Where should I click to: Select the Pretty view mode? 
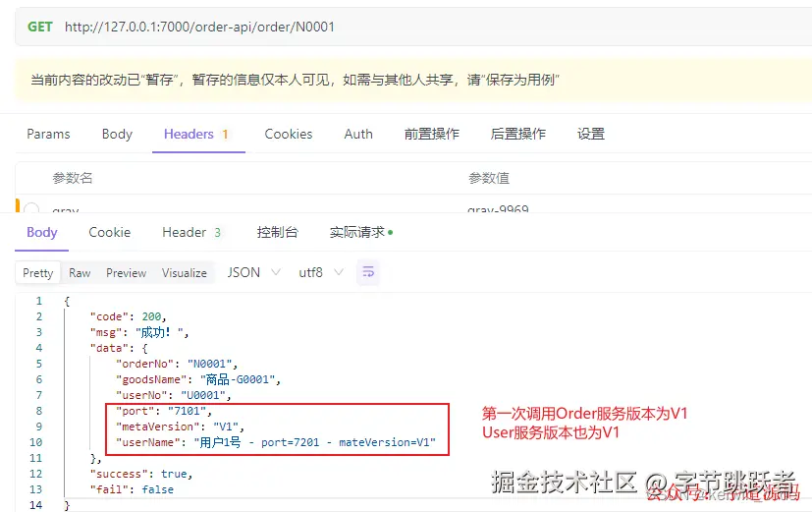click(x=38, y=273)
